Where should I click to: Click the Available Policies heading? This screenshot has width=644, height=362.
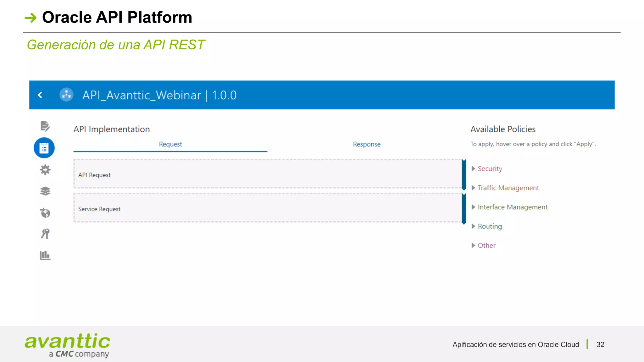[503, 129]
